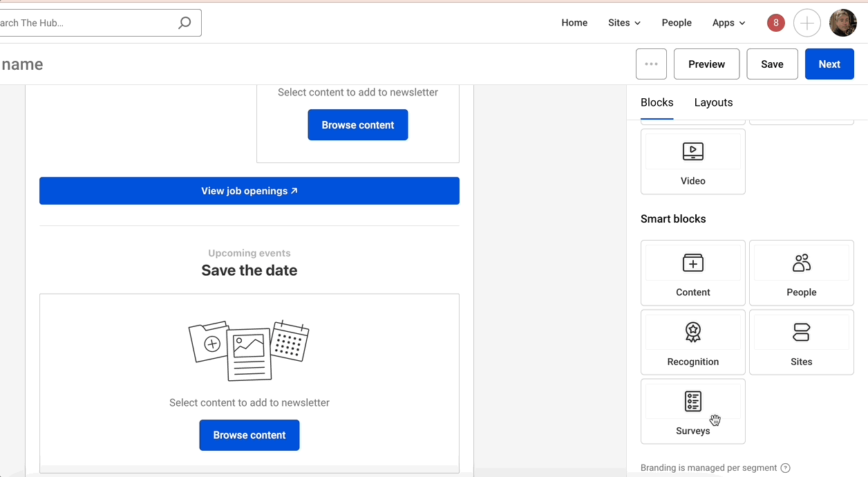The width and height of the screenshot is (868, 477).
Task: Open notifications showing 8 alerts
Action: pos(775,22)
